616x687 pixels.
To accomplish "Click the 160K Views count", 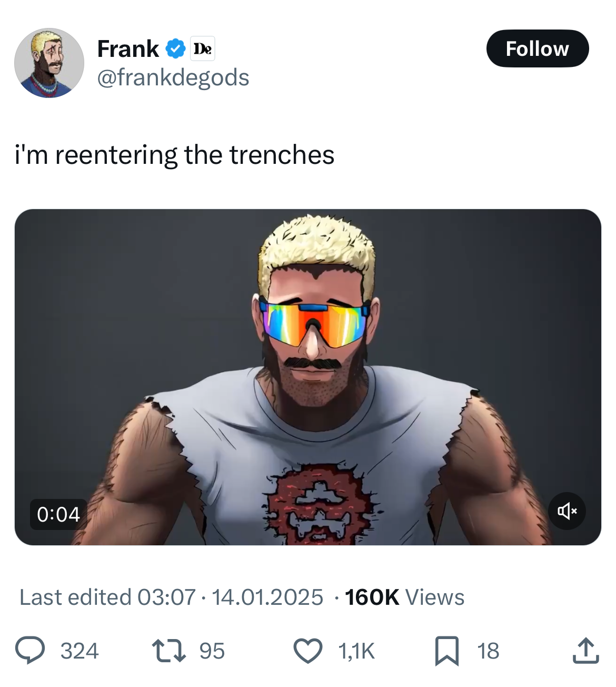I will pyautogui.click(x=404, y=597).
